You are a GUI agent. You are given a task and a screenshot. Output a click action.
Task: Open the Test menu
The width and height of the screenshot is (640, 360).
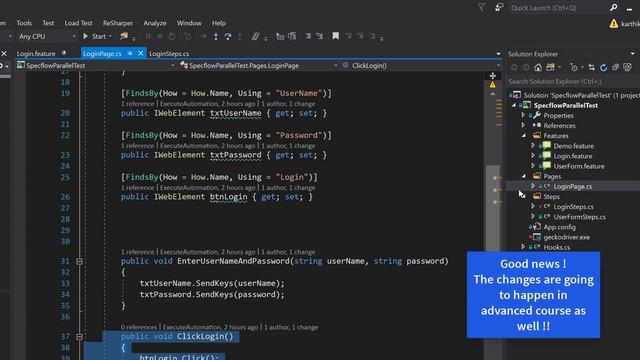click(48, 23)
